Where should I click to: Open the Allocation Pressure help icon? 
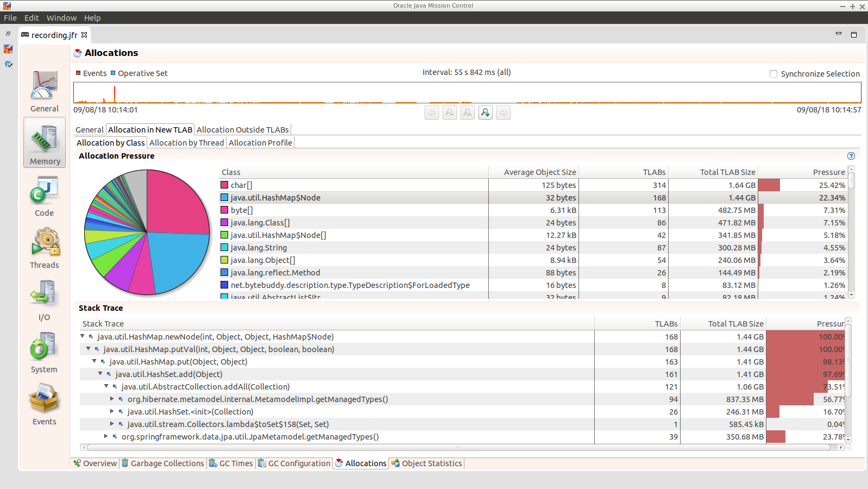[x=851, y=156]
